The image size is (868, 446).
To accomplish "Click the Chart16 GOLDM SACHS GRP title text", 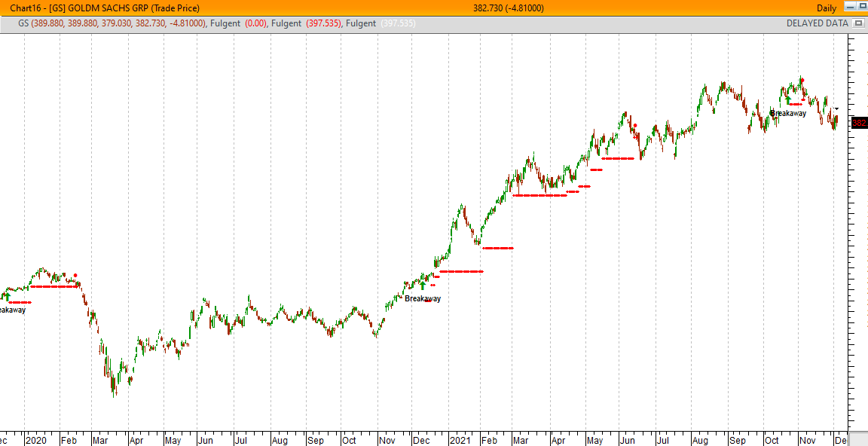I will click(x=105, y=8).
